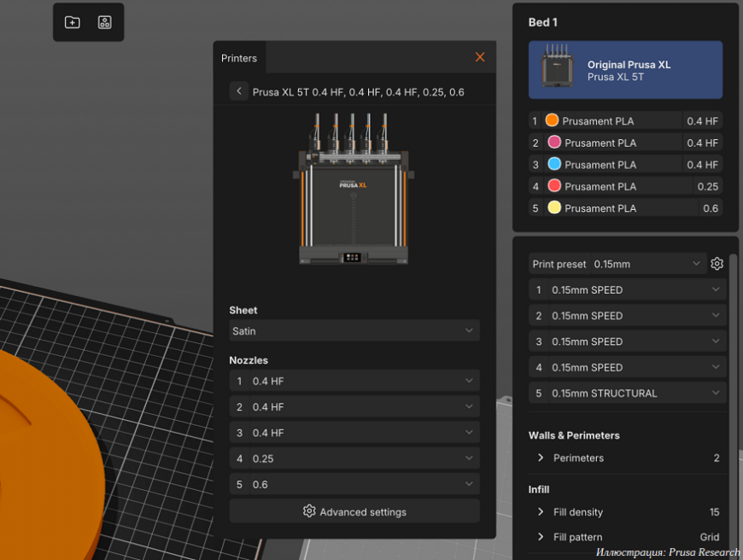Click the 0.4 HF nozzle value of filament 1
This screenshot has height=560, width=743.
pos(702,121)
